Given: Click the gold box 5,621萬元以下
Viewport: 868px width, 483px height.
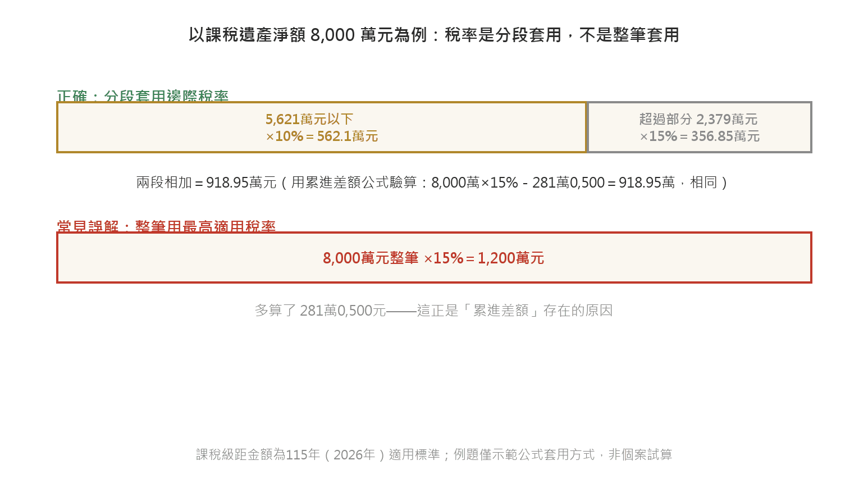Looking at the screenshot, I should [x=322, y=127].
